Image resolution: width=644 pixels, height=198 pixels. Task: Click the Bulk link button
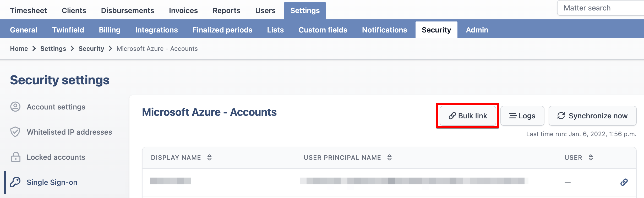point(468,116)
